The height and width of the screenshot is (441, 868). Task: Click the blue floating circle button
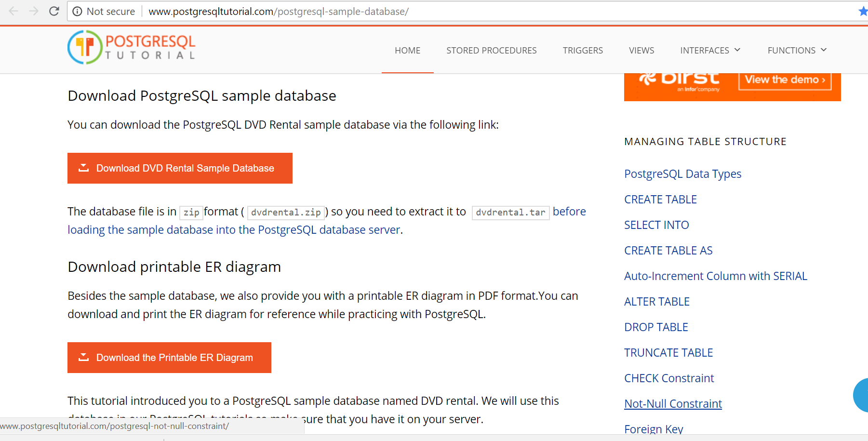[x=862, y=395]
